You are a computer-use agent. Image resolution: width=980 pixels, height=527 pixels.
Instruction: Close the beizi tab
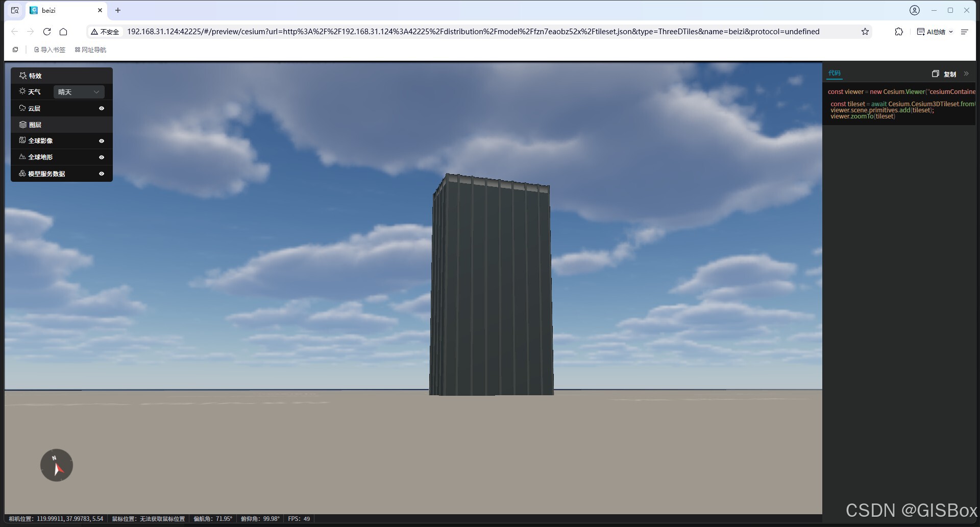100,10
